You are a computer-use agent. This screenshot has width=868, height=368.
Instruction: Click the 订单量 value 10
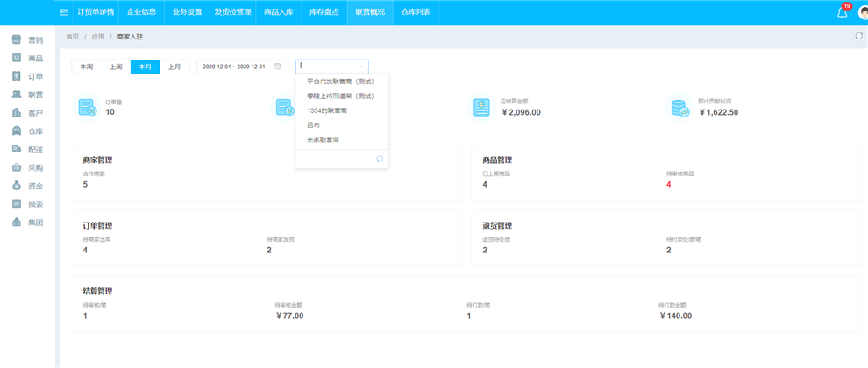click(110, 112)
